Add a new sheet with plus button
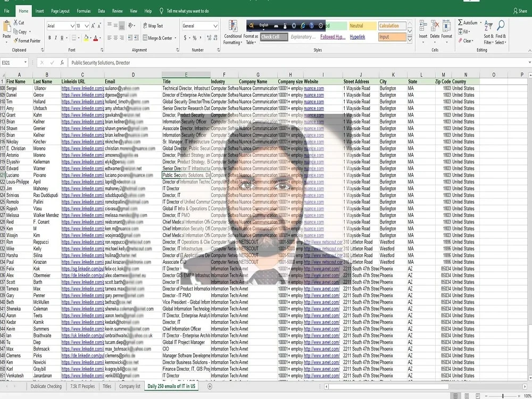 pyautogui.click(x=210, y=386)
